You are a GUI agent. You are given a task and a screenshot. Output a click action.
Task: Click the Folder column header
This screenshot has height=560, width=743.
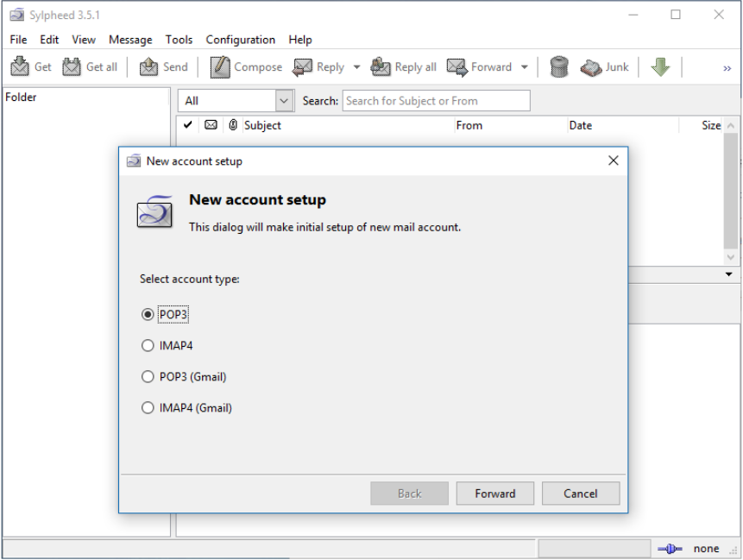tap(86, 98)
